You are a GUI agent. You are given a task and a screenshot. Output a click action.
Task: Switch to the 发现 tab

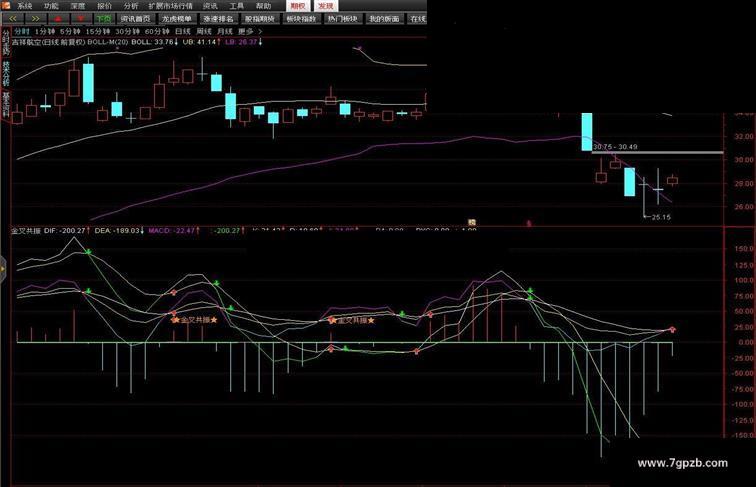pos(326,6)
